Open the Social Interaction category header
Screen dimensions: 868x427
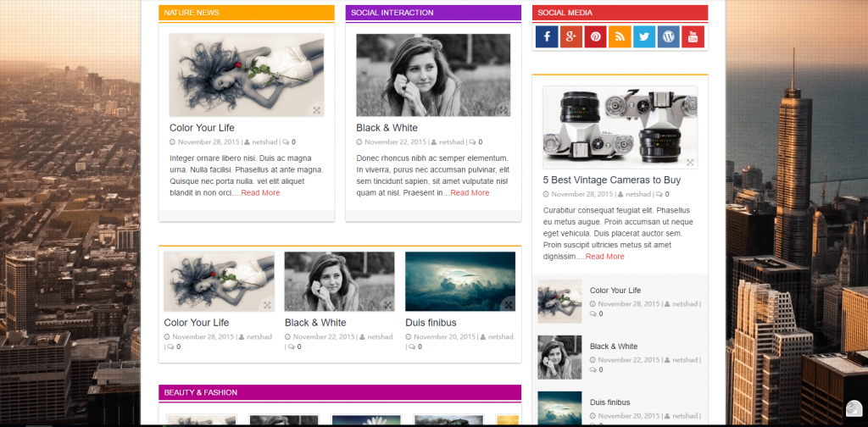[392, 13]
